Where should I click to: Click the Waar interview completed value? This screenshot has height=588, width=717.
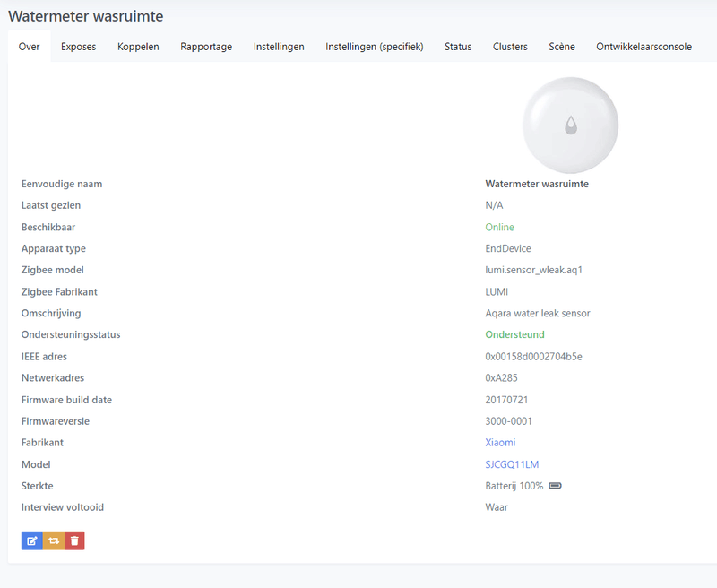tap(497, 507)
